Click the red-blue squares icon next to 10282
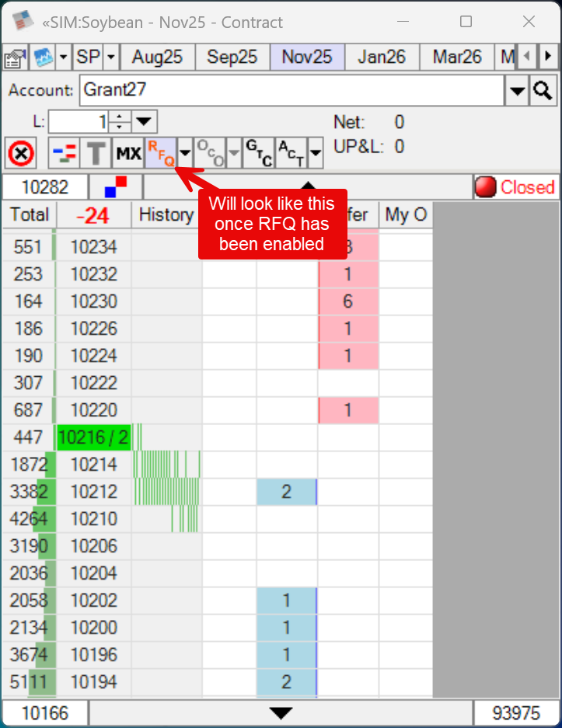 116,187
